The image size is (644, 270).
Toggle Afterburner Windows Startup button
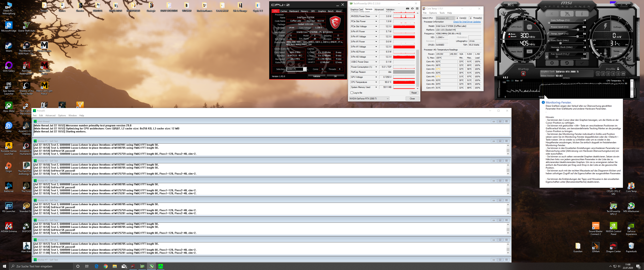[x=523, y=74]
